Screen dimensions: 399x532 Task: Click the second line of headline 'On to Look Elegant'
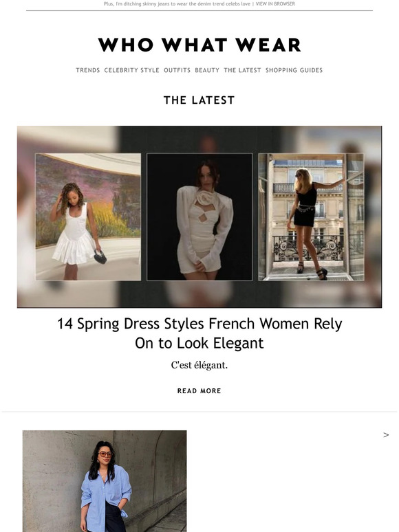(199, 343)
